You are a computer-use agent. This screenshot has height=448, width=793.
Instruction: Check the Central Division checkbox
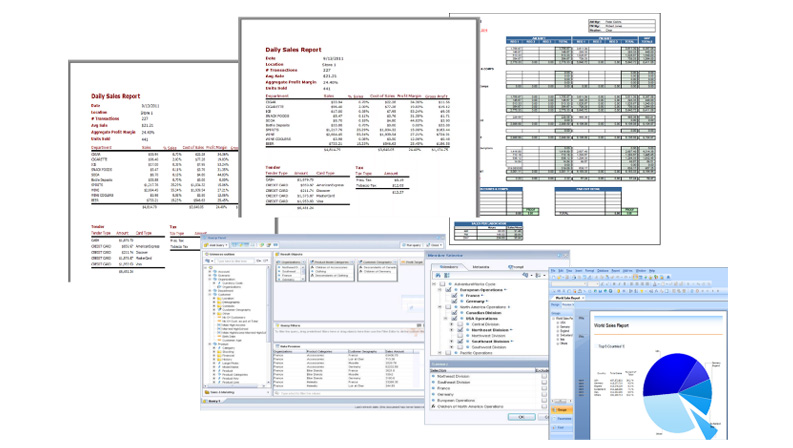tap(460, 324)
